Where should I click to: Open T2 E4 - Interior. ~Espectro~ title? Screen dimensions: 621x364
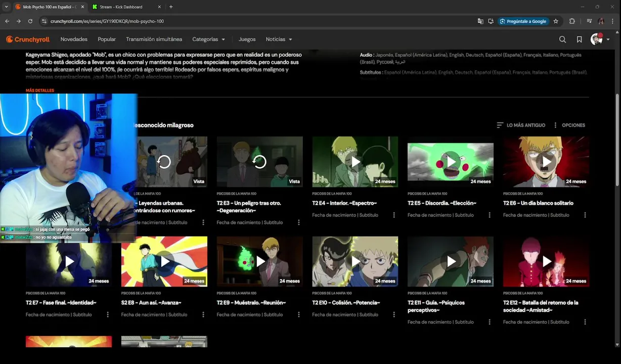[x=344, y=203]
